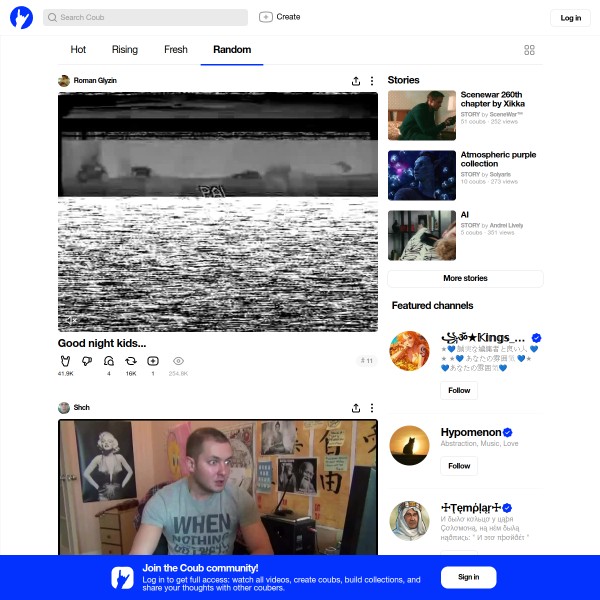Play the Shch coub video

(x=218, y=487)
